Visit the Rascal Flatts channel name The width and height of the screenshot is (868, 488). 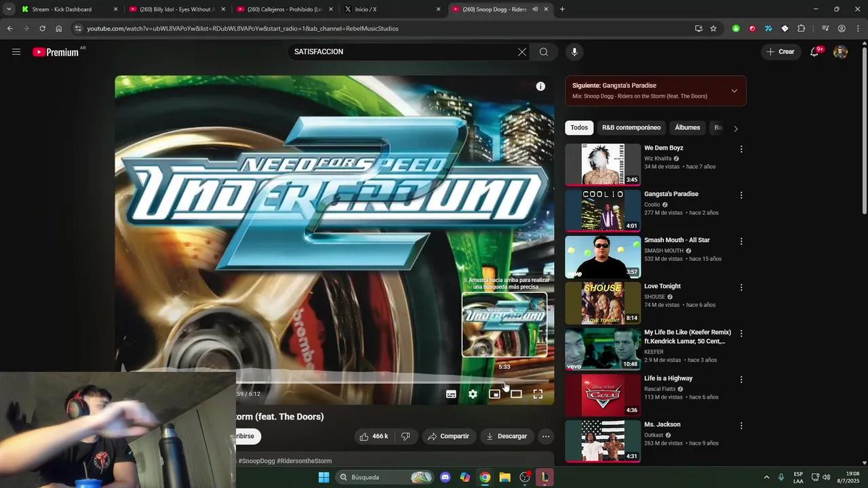pyautogui.click(x=660, y=389)
